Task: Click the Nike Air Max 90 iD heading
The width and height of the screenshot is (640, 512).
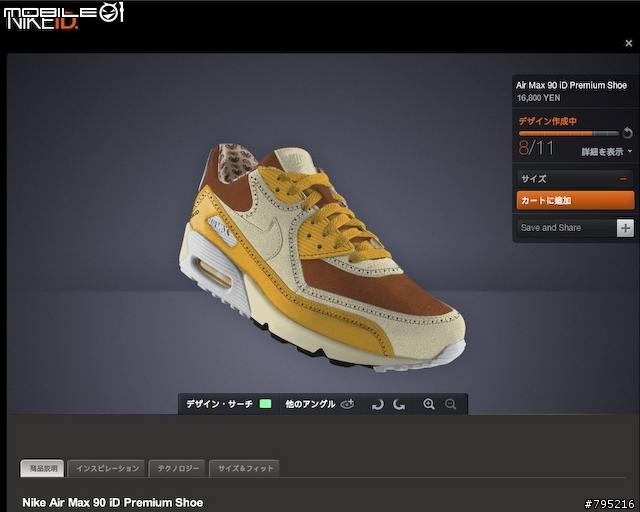Action: click(113, 503)
